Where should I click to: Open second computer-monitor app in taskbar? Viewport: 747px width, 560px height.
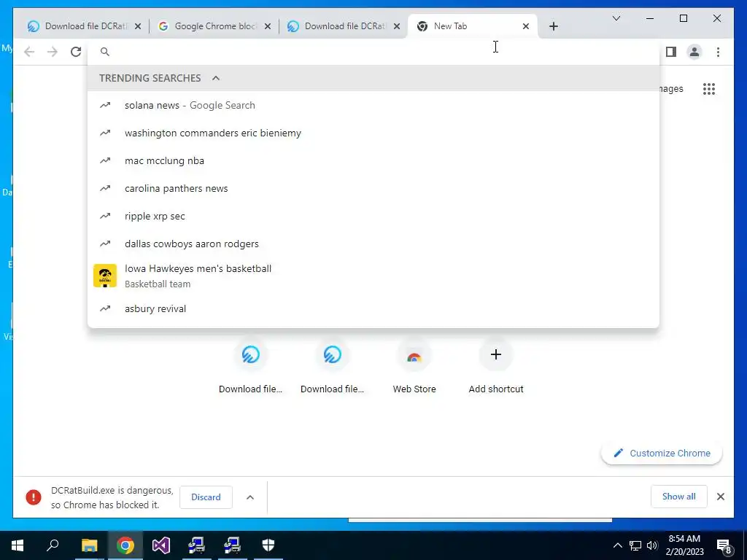coord(232,545)
